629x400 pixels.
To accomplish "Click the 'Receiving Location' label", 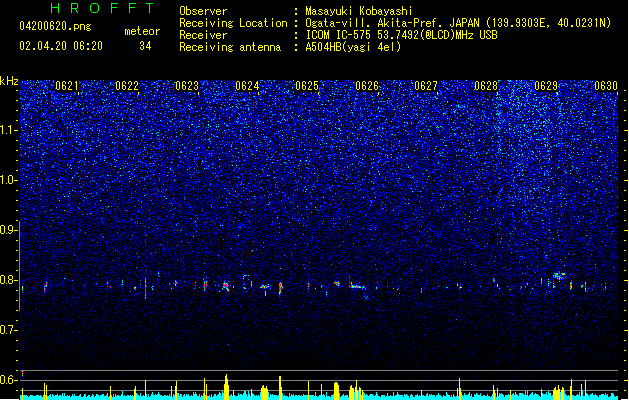I will (x=233, y=23).
